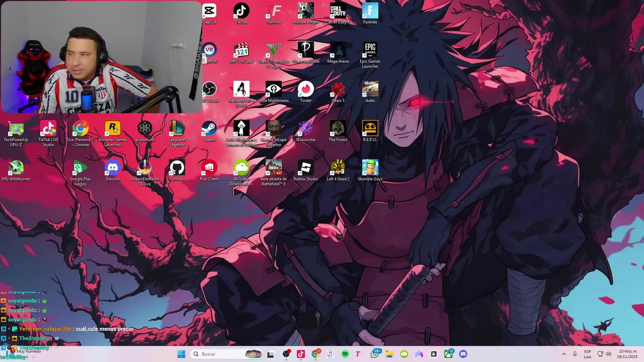Select the 4K Video Downloader+ desktop shortcut

[242, 173]
